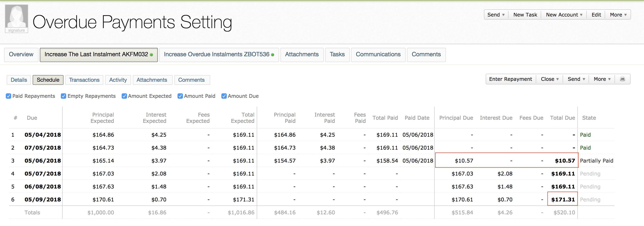Go to the Overview tab

coord(21,54)
